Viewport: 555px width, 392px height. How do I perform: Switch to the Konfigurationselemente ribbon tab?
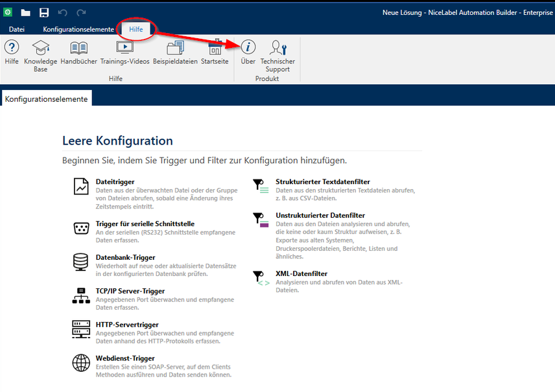coord(78,29)
